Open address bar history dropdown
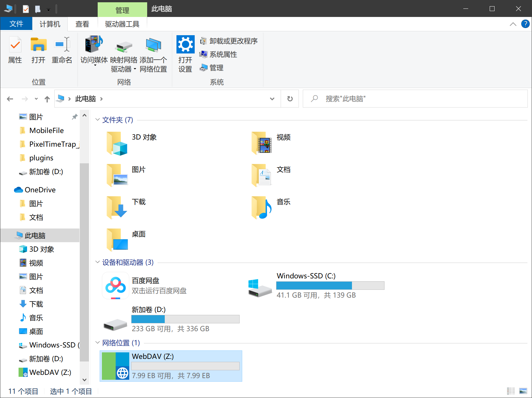This screenshot has height=398, width=532. [272, 99]
